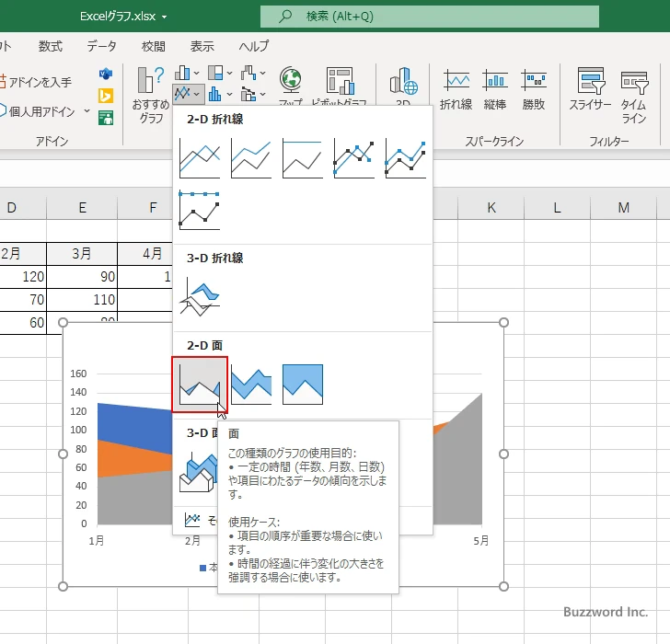This screenshot has width=670, height=644.
Task: Open the waterfall chart dropdown
Action: [252, 73]
